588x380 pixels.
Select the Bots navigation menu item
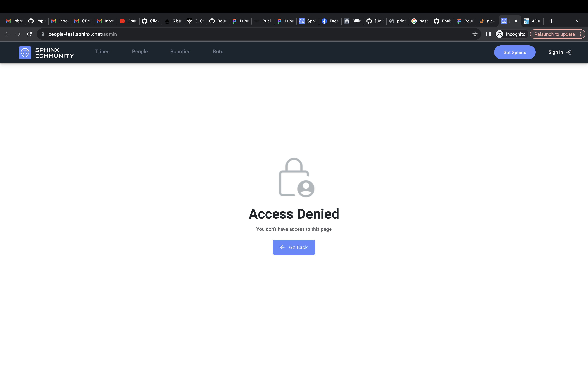(218, 51)
